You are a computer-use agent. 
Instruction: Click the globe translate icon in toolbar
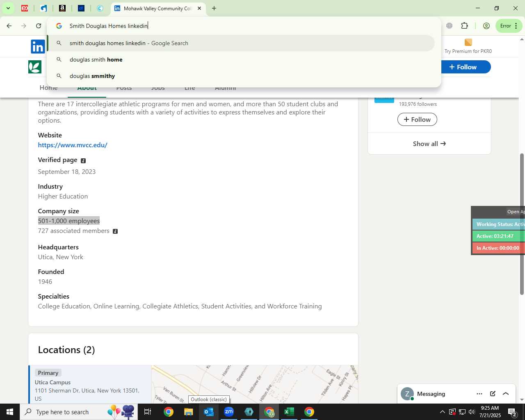point(450,26)
